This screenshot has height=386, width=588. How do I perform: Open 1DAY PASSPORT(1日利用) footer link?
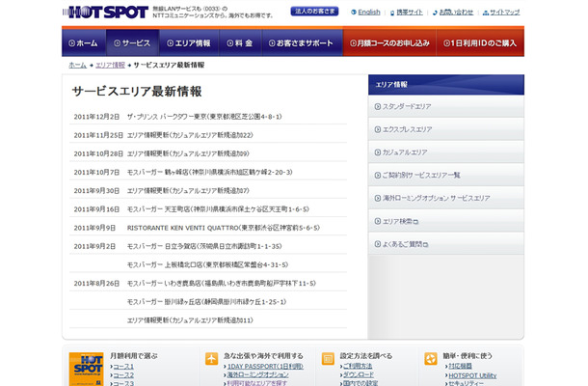(265, 366)
